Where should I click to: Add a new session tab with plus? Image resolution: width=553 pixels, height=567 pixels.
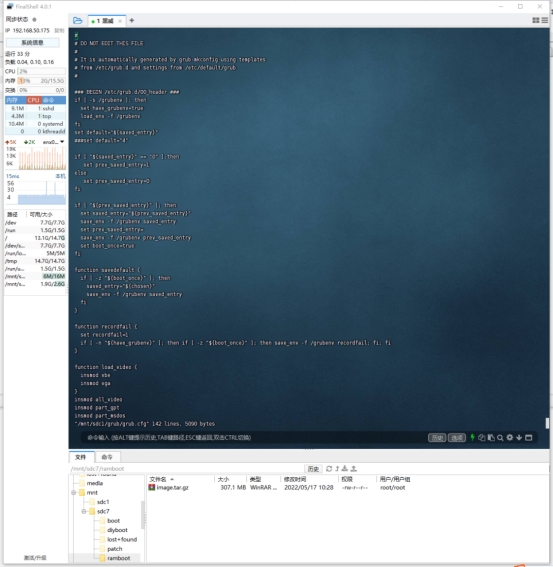pos(132,21)
